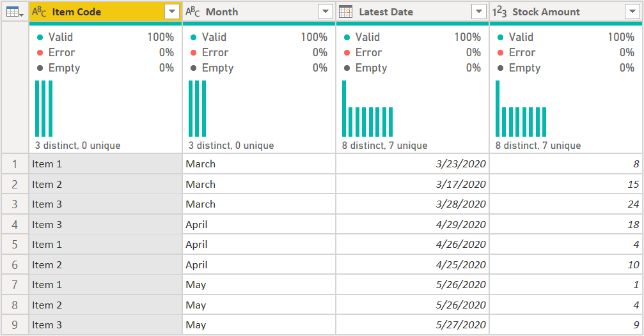Click '8 distinct, 7 unique' under Latest Date
The width and height of the screenshot is (644, 336).
pos(385,145)
